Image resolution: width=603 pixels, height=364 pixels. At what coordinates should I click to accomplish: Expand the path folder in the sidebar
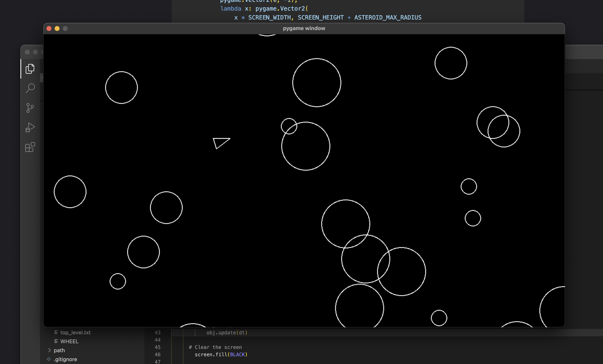point(49,350)
